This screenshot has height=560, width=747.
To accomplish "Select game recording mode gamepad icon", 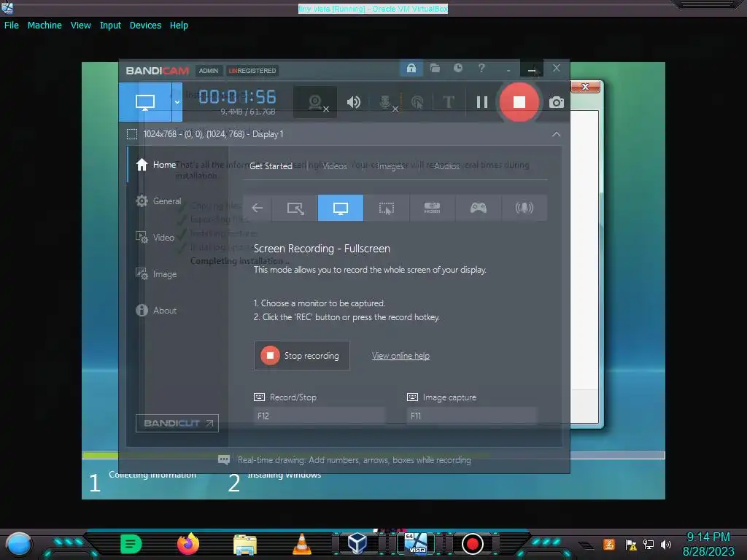I will [478, 208].
